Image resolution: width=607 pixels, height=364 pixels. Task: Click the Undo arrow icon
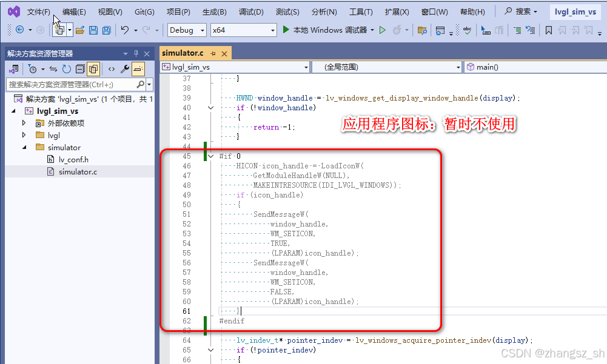pyautogui.click(x=125, y=30)
